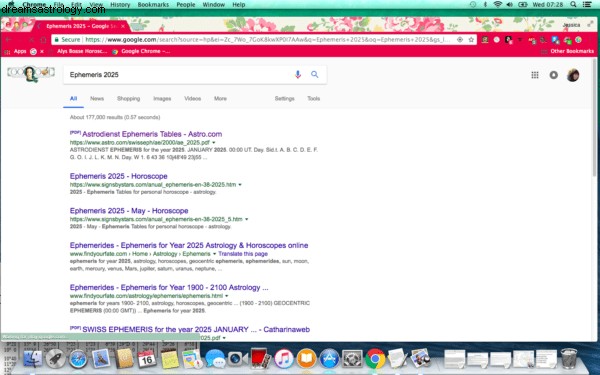Screen dimensions: 600x375
Task: Click the volume icon in menu bar
Action: tap(510, 5)
